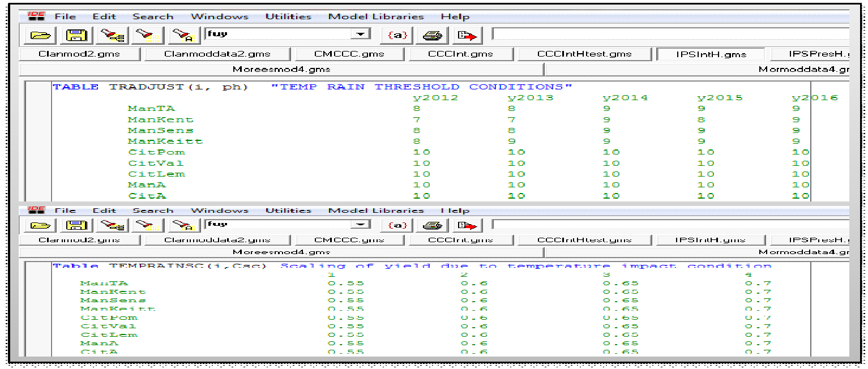868x369 pixels.
Task: Open Model Libraries menu in the lower window
Action: coord(376,211)
